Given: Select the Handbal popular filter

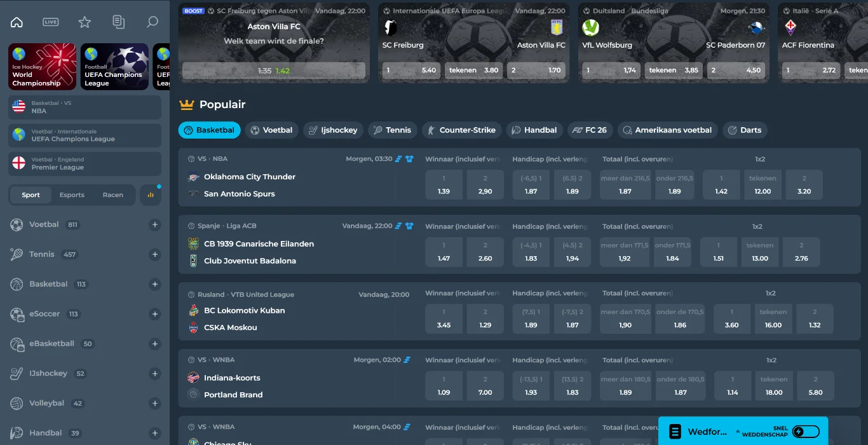Looking at the screenshot, I should (534, 130).
